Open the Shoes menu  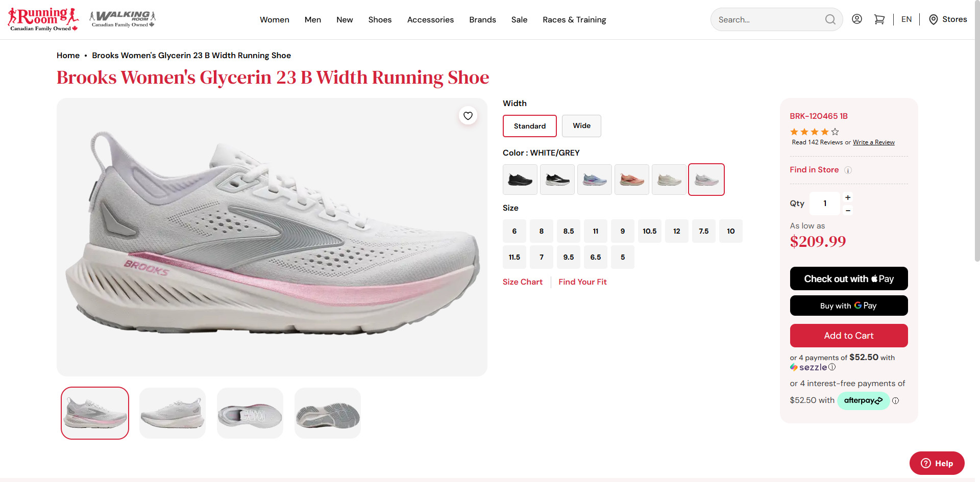point(380,19)
